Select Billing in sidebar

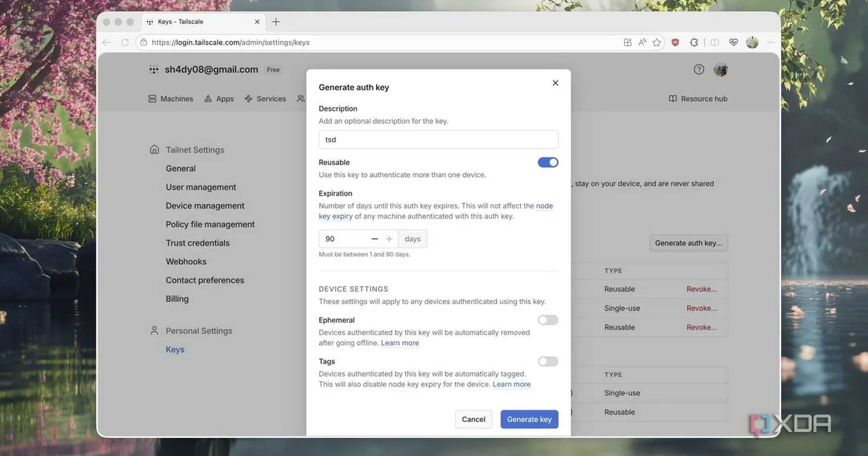click(x=177, y=299)
